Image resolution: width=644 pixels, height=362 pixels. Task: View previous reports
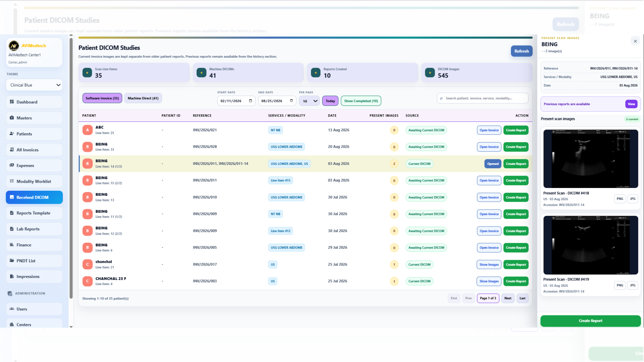coord(631,104)
